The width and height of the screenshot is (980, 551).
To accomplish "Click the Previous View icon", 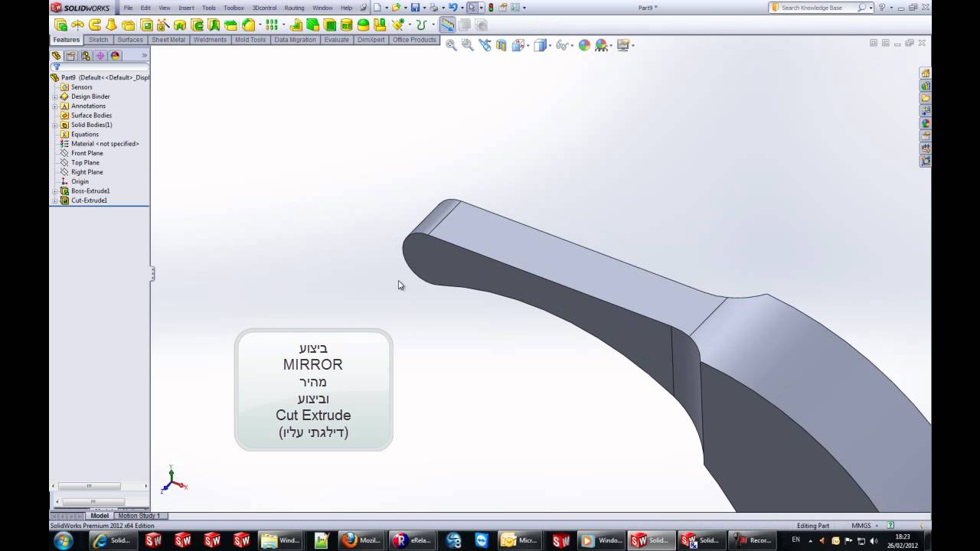I will tap(485, 45).
